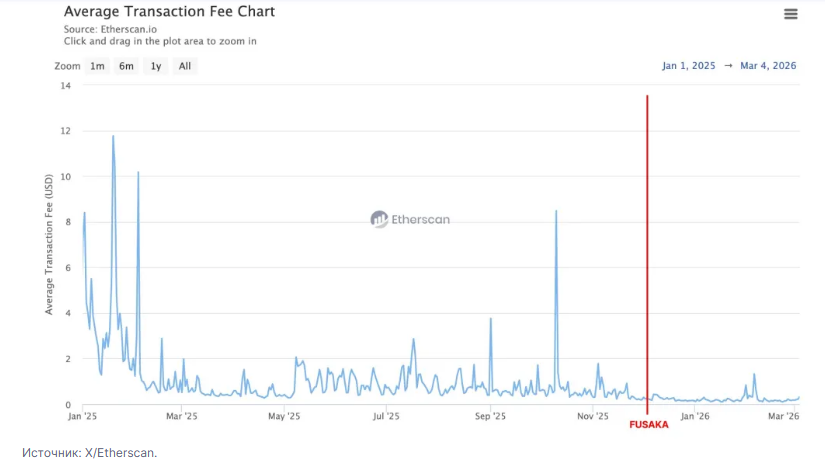
Task: Click the Jan '25 axis label
Action: (83, 416)
